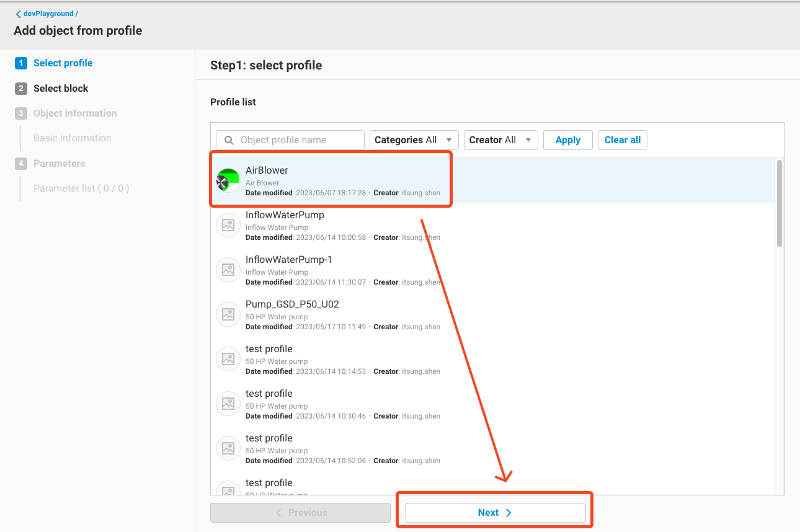Click the InflowWaterPump placeholder image icon
The height and width of the screenshot is (532, 800).
(x=228, y=225)
